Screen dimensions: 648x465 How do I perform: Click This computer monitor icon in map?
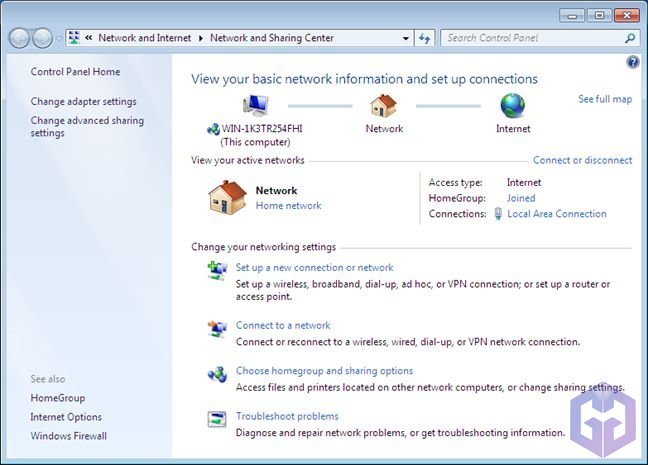(256, 105)
